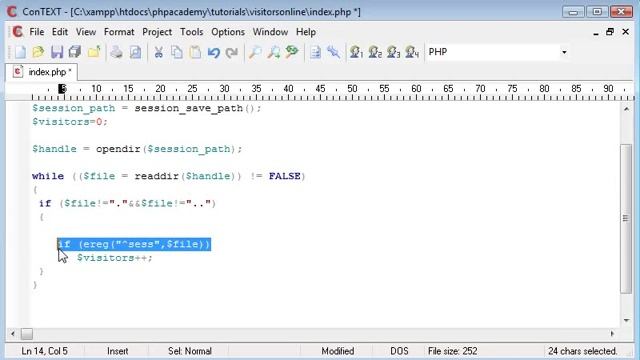Restore the inner document window
This screenshot has width=640, height=360.
[610, 31]
